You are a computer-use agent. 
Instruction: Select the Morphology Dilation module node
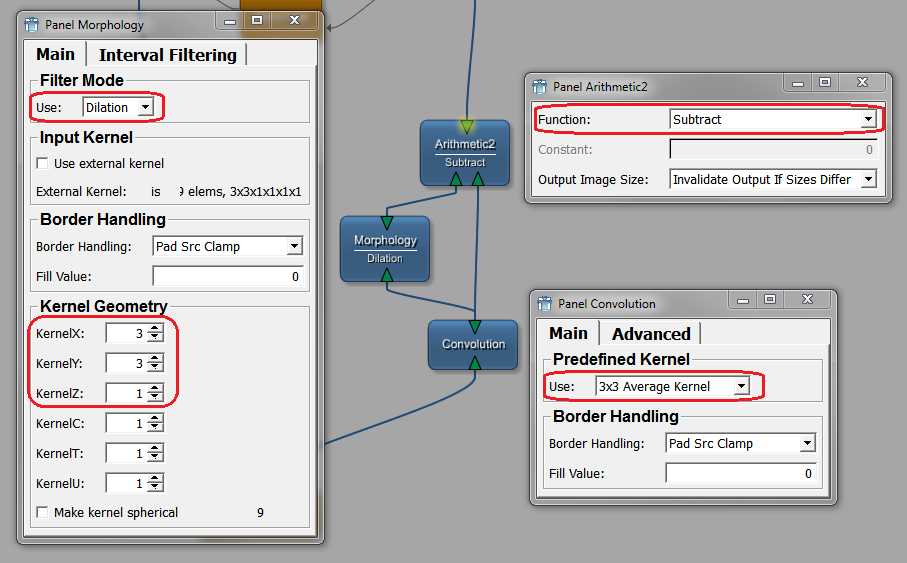(385, 248)
